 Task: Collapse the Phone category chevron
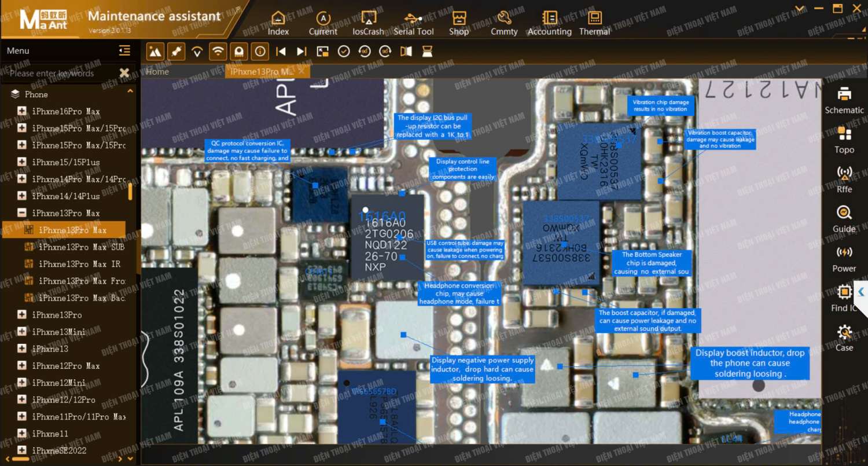[130, 91]
